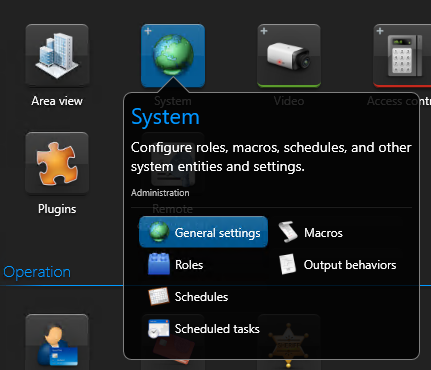The width and height of the screenshot is (431, 370).
Task: Open Macros from the System popup
Action: [311, 232]
